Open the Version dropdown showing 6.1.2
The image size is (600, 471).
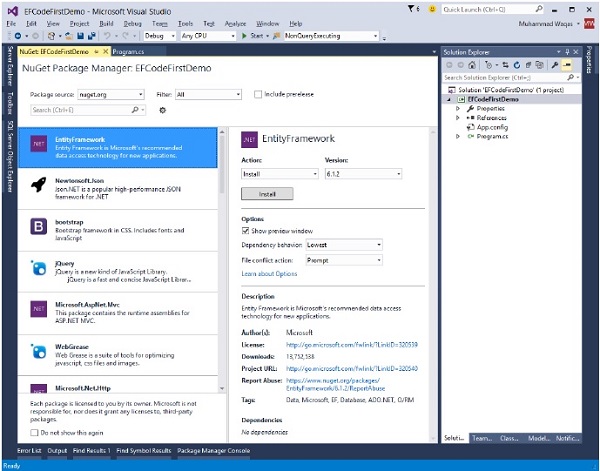363,174
